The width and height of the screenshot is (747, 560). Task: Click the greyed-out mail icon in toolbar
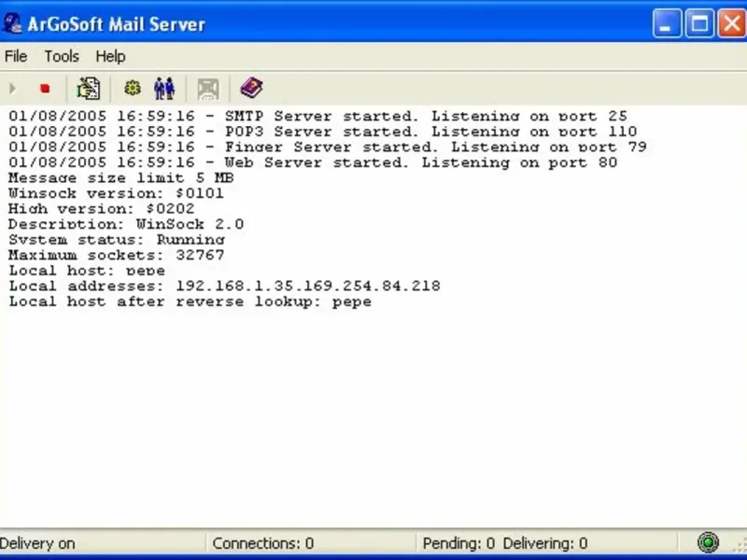click(x=208, y=89)
